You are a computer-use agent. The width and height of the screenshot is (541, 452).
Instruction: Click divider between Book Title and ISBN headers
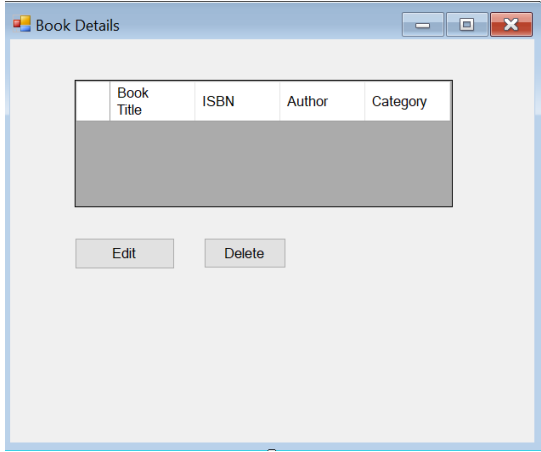coord(195,101)
